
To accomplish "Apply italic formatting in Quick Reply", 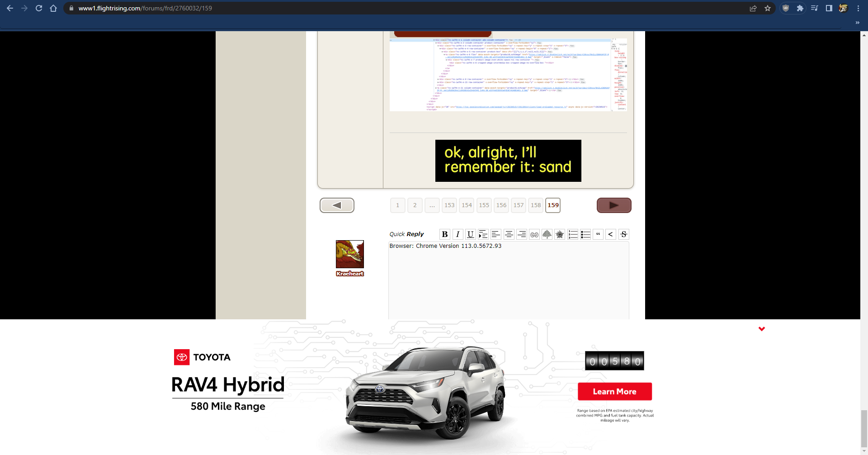I will [458, 234].
